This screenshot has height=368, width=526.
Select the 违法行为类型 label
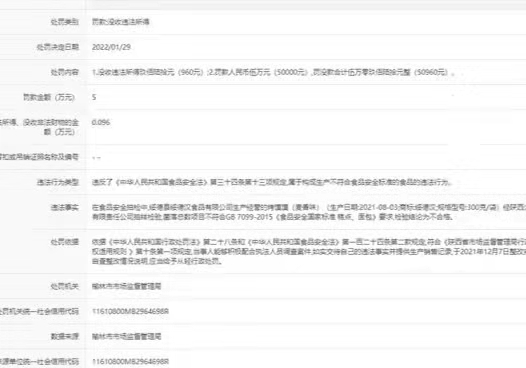(x=58, y=182)
